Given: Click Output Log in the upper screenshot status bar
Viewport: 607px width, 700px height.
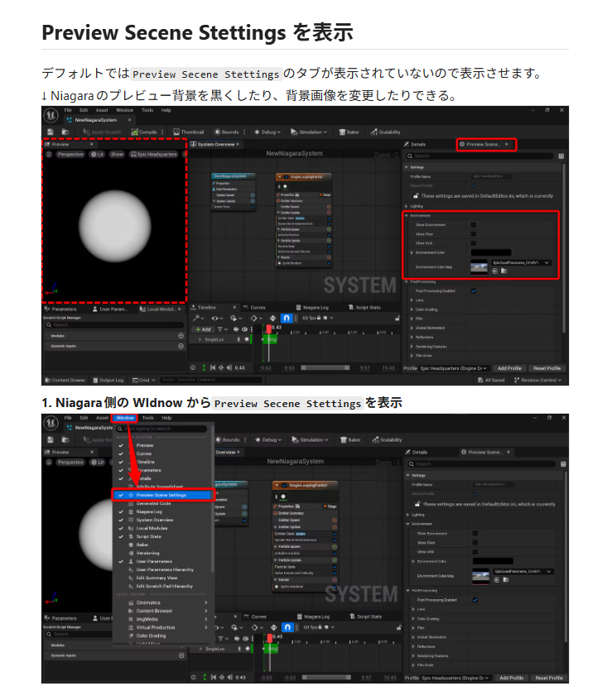Looking at the screenshot, I should coord(108,380).
